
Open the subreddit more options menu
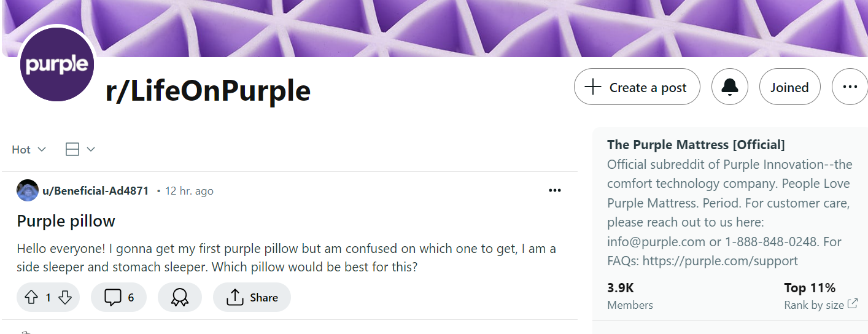tap(850, 87)
